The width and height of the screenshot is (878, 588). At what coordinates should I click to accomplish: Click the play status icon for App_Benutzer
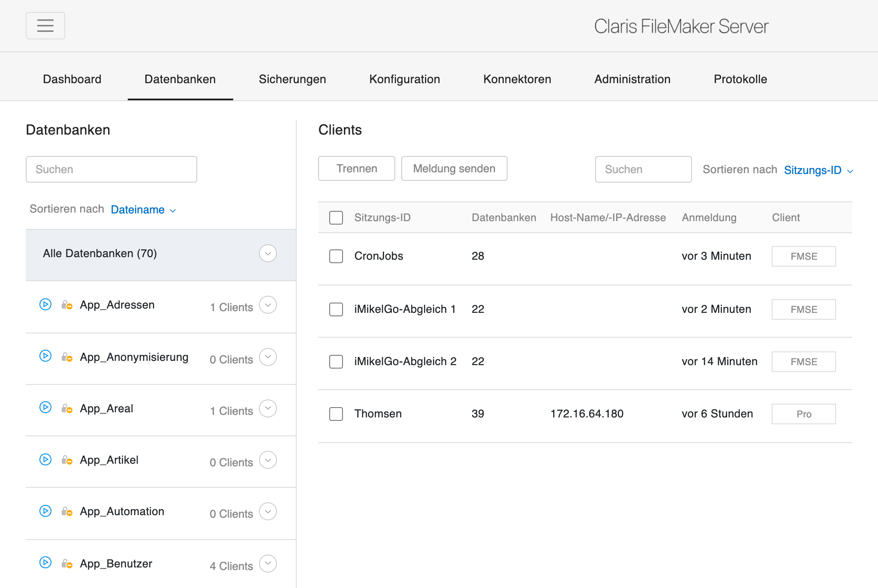[x=45, y=562]
